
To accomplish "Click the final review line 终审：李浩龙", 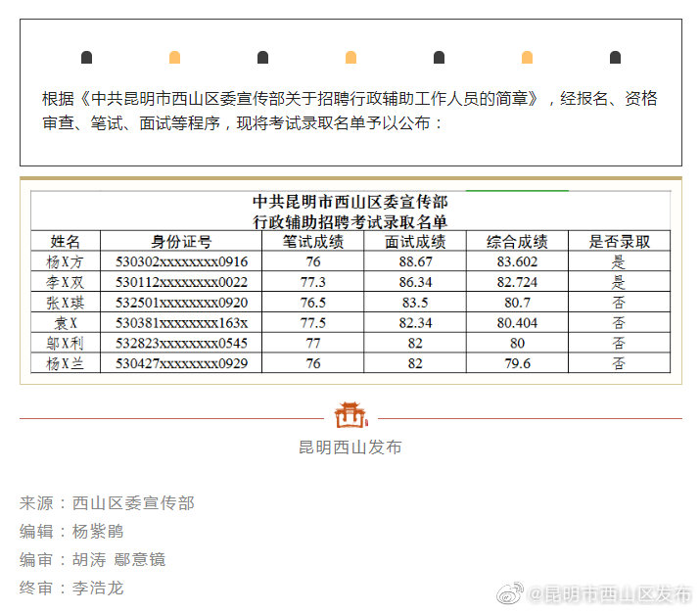I will (x=71, y=588).
